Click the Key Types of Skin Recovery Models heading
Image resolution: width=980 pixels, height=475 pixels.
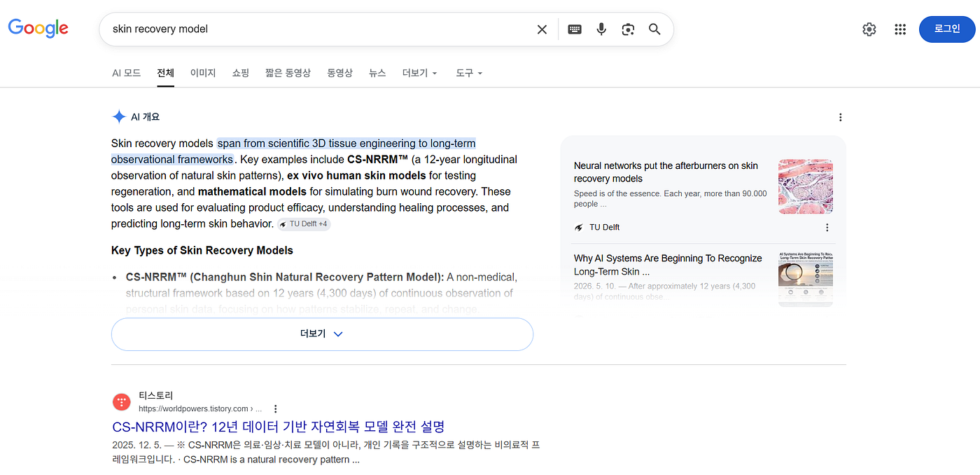(202, 250)
